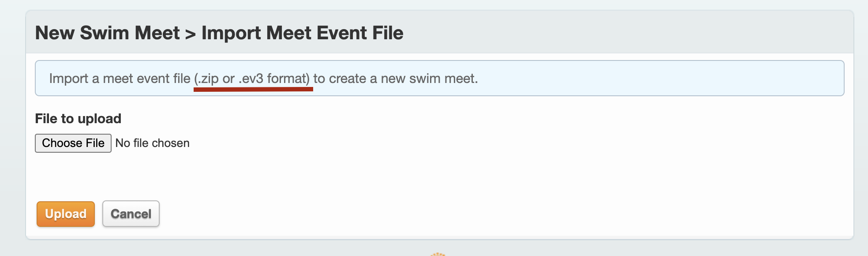Click the word 'Meet' after 'New Swim'

(157, 33)
